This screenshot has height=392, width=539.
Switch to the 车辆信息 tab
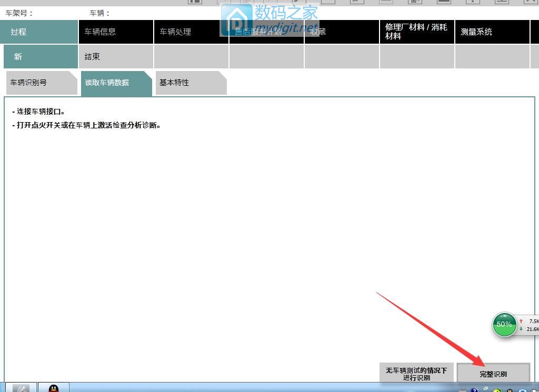[116, 32]
